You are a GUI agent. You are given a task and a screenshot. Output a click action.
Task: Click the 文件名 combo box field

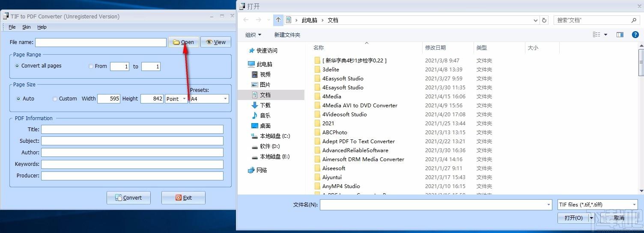point(436,205)
